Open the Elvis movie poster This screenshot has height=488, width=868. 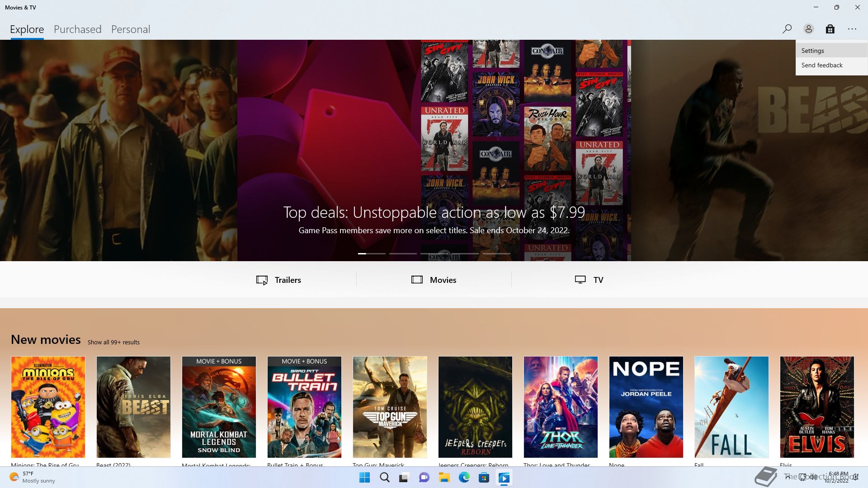[x=817, y=407]
